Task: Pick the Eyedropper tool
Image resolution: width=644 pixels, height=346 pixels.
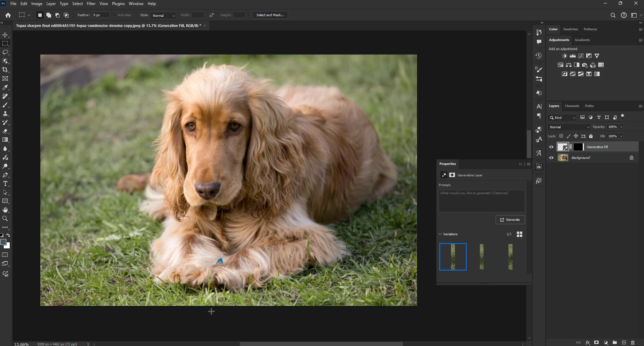Action: (x=5, y=88)
